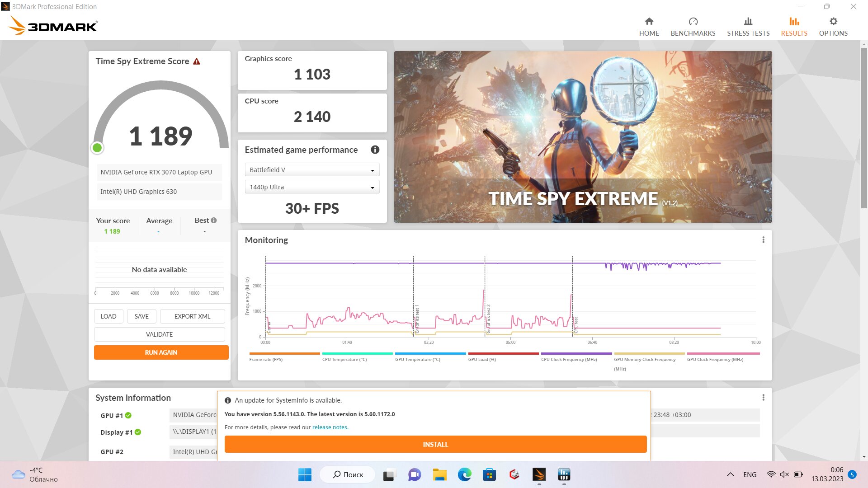Toggle the GPU Load (%) legend color
This screenshot has width=868, height=488.
click(x=503, y=353)
